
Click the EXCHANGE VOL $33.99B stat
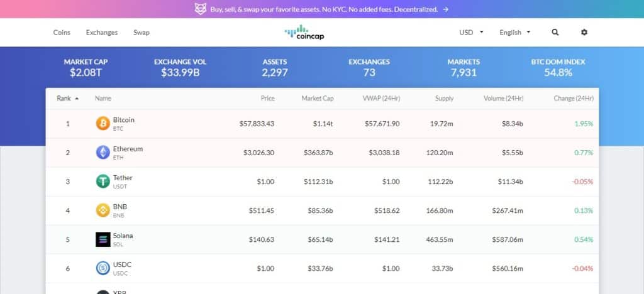click(x=180, y=68)
